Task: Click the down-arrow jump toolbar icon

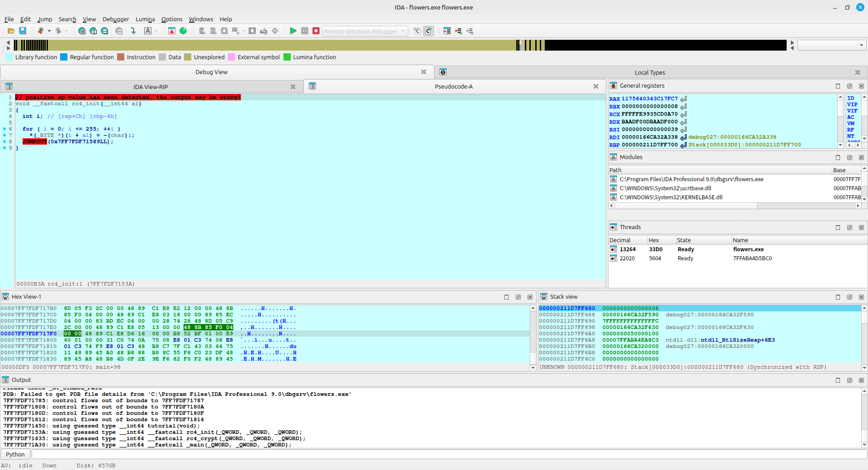Action: click(133, 31)
